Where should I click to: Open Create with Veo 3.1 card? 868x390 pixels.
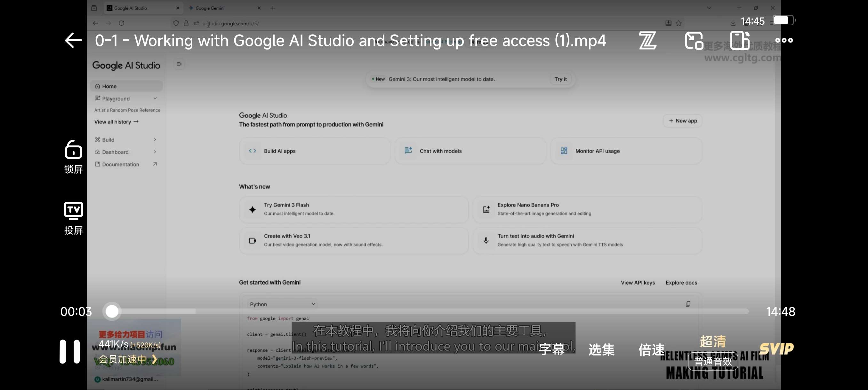point(354,241)
